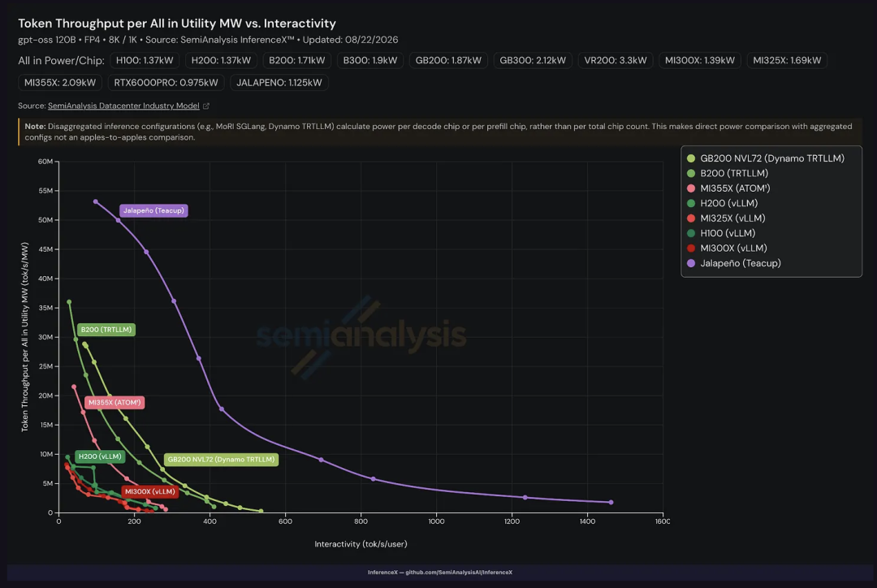877x588 pixels.
Task: Click the B200: 1.71kW chip tag
Action: tap(296, 60)
